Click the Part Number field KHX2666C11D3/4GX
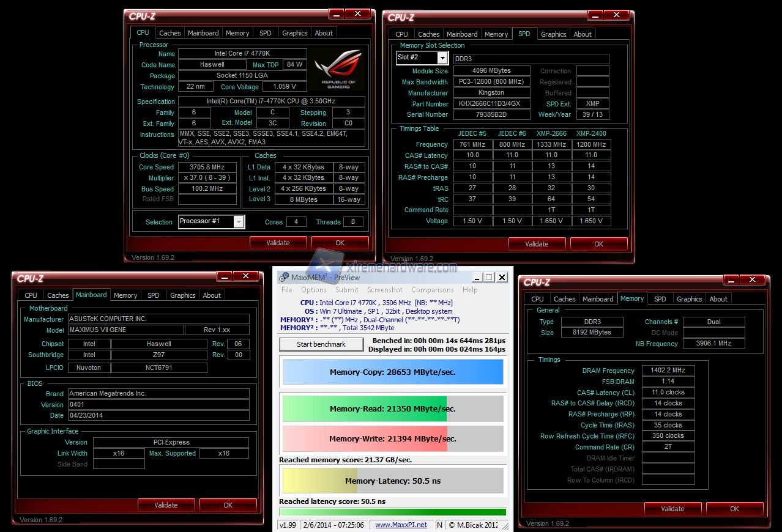 tap(491, 103)
